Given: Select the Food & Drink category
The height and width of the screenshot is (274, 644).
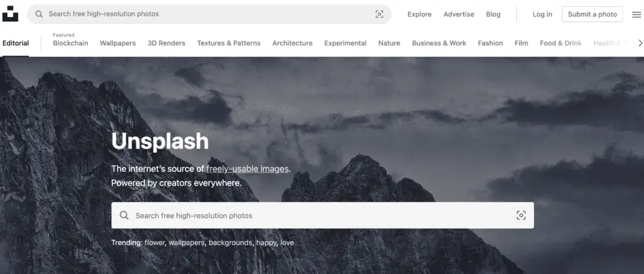Looking at the screenshot, I should pyautogui.click(x=560, y=43).
